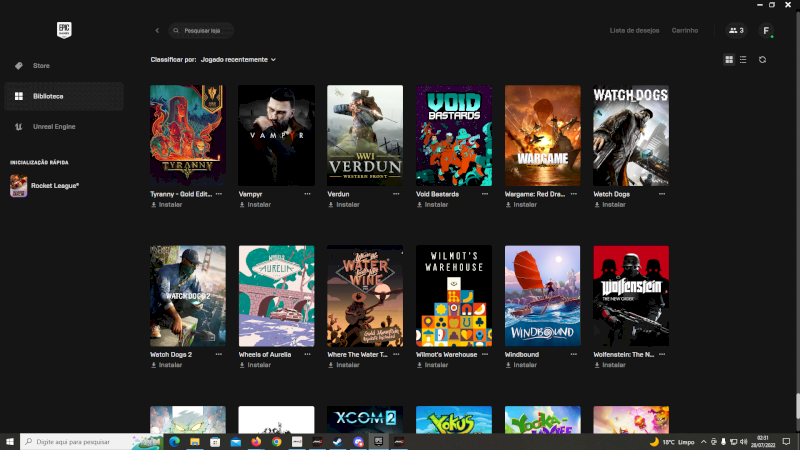
Task: Open 'Lista de desejos' link
Action: (x=634, y=31)
